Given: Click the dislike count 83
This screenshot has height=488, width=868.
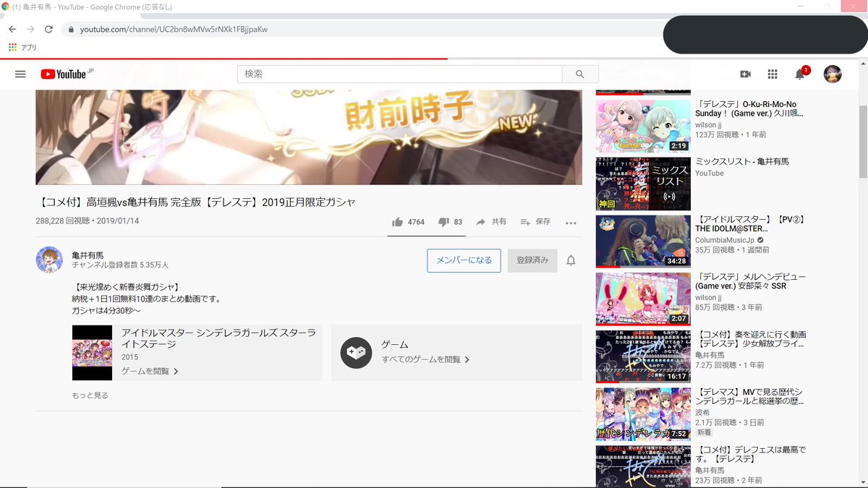Looking at the screenshot, I should 458,222.
